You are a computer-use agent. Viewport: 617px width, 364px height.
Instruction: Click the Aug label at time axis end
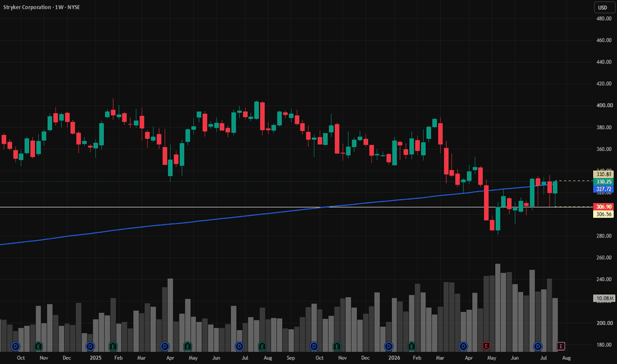(x=566, y=357)
